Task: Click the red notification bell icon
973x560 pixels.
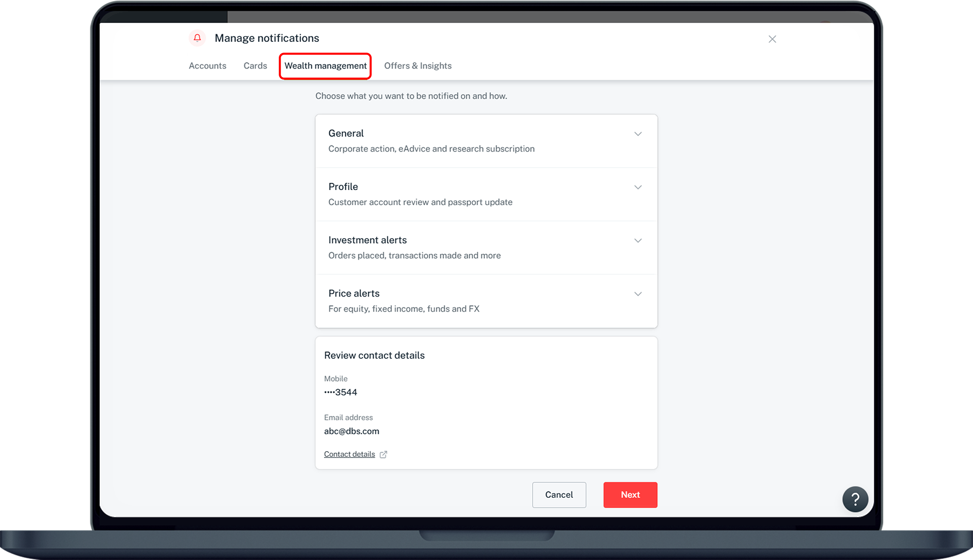Action: tap(197, 38)
